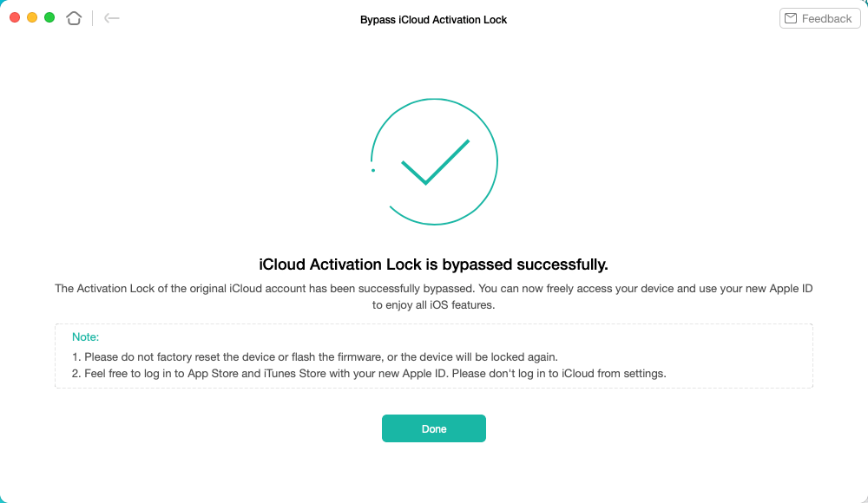Image resolution: width=868 pixels, height=503 pixels.
Task: Close the window with the red button
Action: pos(15,17)
